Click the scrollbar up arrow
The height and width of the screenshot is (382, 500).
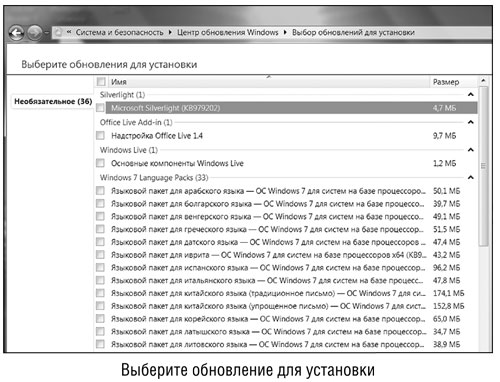pos(483,80)
